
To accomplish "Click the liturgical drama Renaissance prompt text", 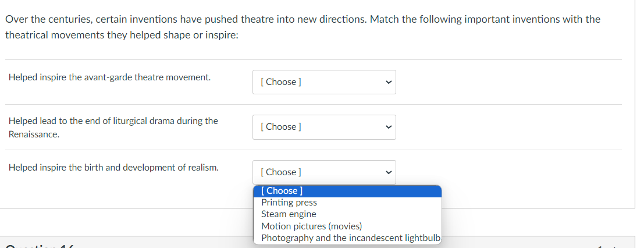I will pos(113,121).
